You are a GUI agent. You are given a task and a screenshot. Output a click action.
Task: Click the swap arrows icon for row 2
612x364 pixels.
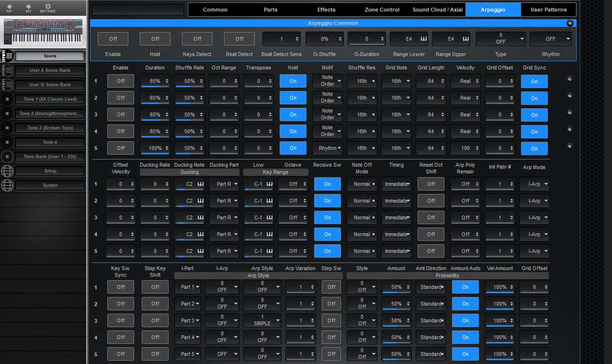[570, 95]
